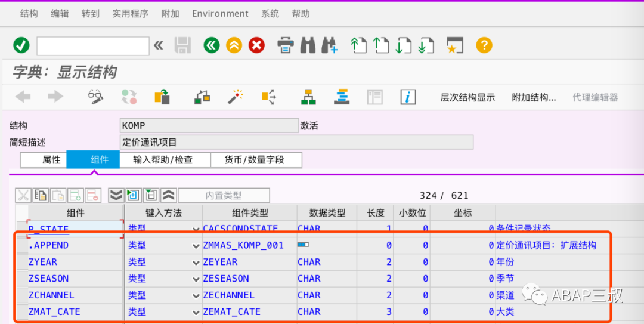Open the ZMMAS_KOMP_001 component type link
The image size is (644, 324).
[243, 245]
